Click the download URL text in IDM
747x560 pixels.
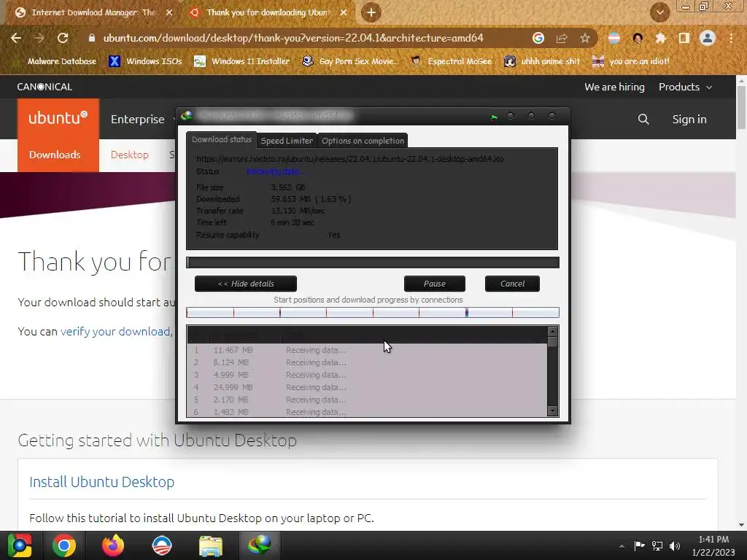(349, 159)
